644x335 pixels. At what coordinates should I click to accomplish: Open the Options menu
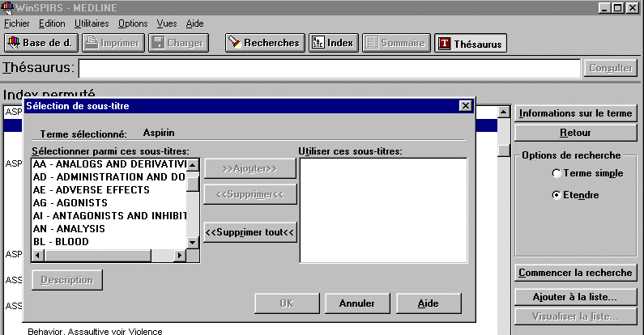[133, 23]
